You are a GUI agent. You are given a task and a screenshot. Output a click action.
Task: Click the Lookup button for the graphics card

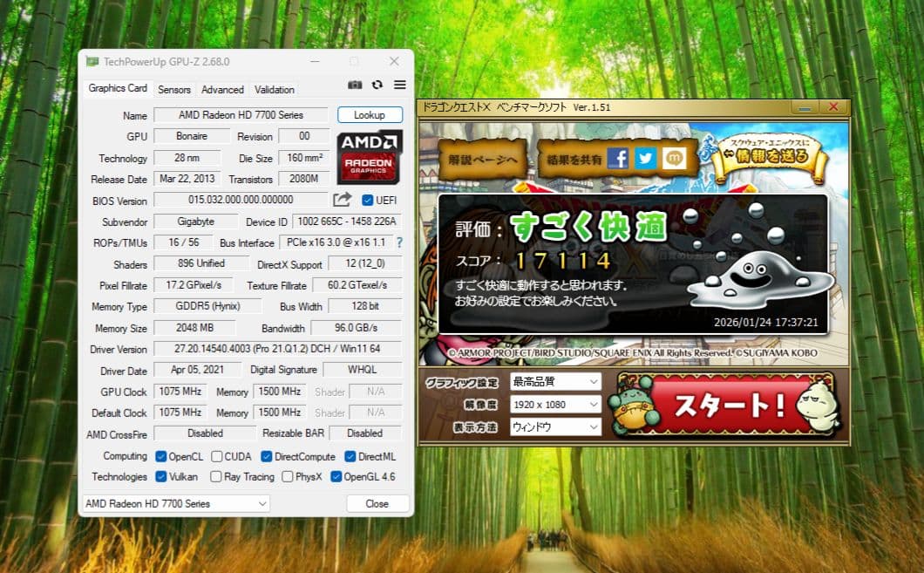tap(370, 114)
